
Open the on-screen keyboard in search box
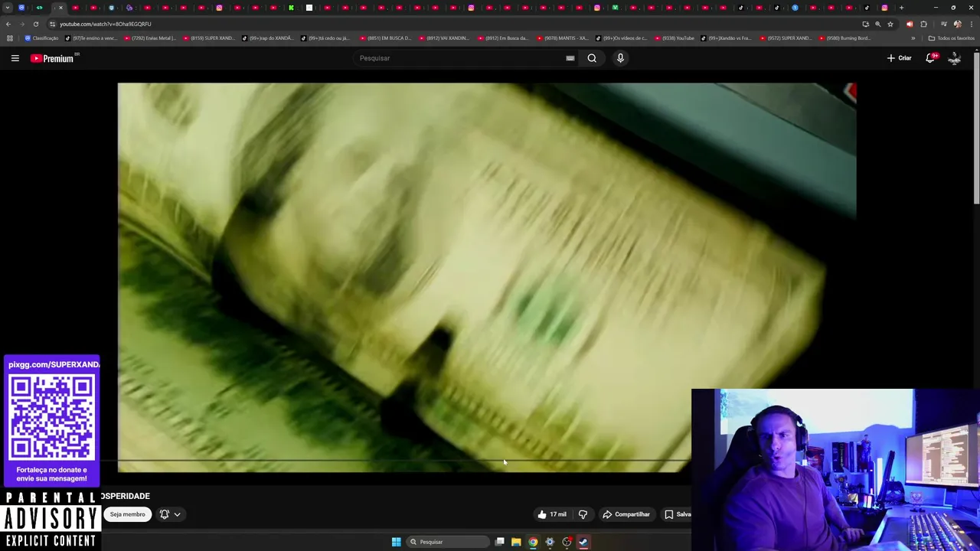[570, 58]
